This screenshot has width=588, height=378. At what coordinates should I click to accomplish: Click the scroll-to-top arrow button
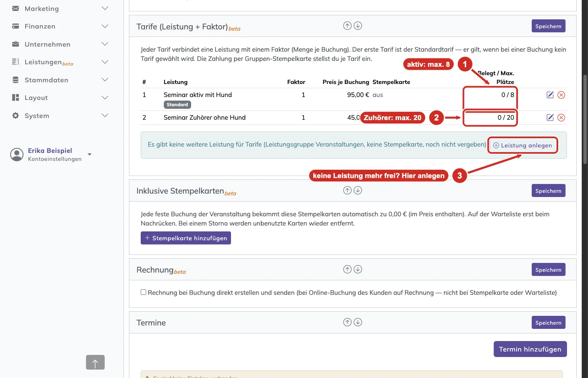(95, 362)
